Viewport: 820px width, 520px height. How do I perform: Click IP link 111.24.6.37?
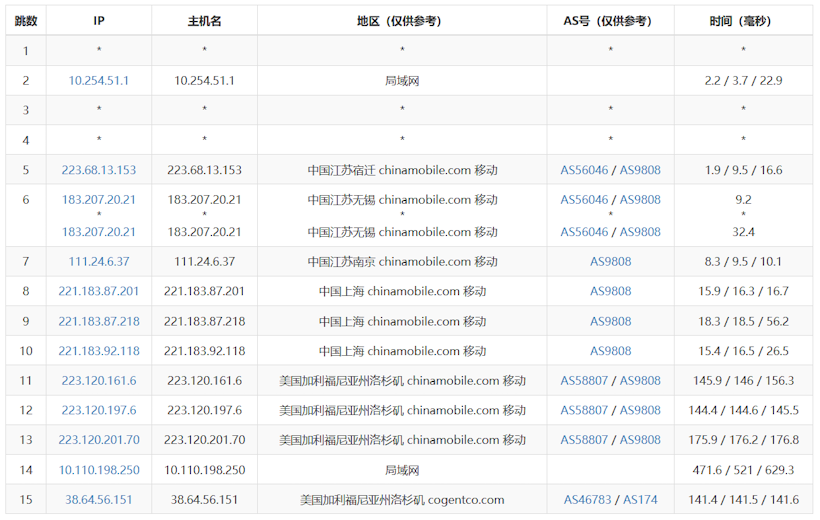pos(99,262)
